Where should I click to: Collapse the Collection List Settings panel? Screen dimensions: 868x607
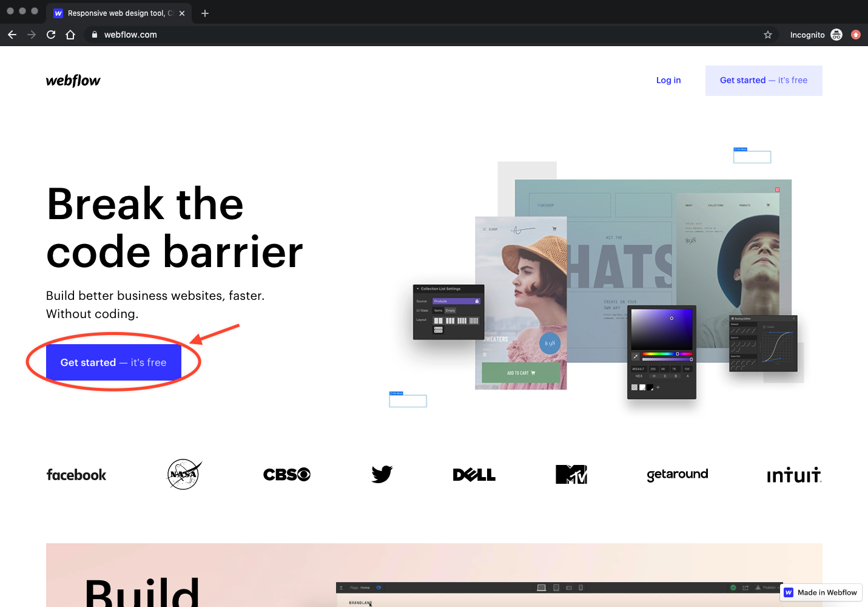coord(418,288)
